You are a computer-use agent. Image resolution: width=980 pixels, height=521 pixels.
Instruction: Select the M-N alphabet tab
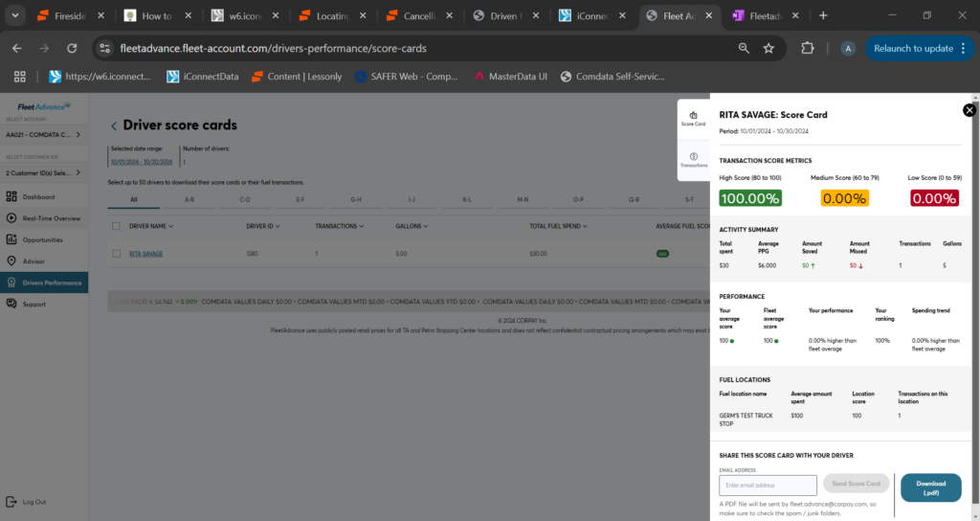pyautogui.click(x=523, y=199)
